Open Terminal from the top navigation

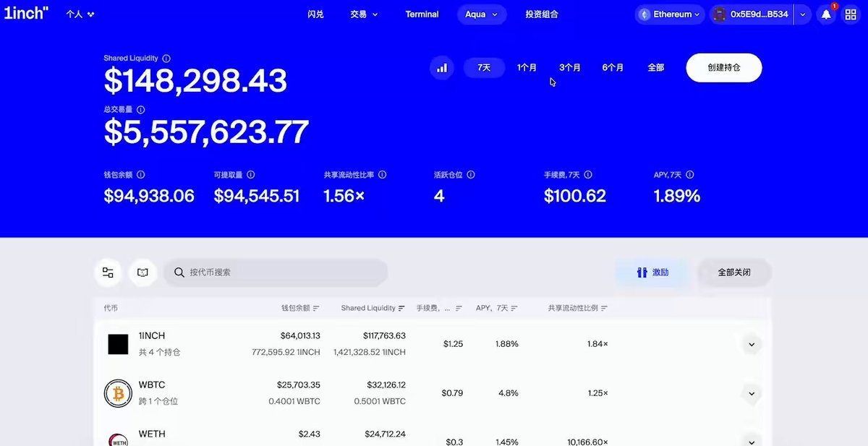(x=422, y=14)
